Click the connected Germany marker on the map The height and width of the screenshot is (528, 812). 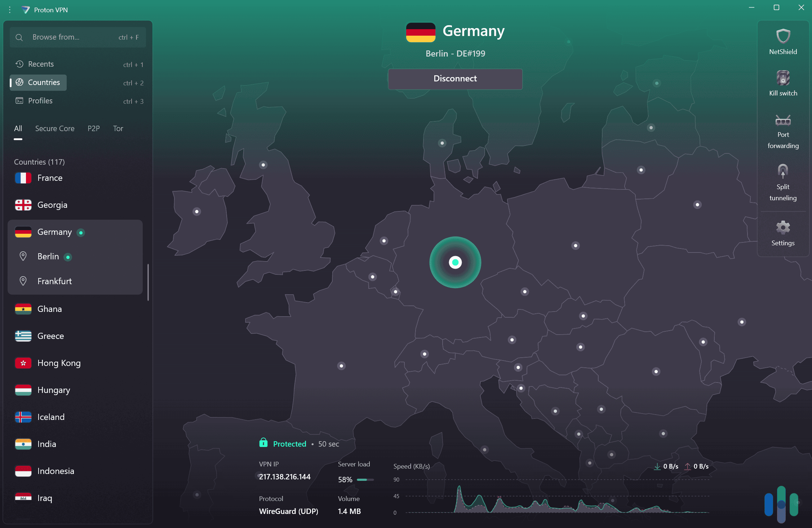(x=455, y=263)
